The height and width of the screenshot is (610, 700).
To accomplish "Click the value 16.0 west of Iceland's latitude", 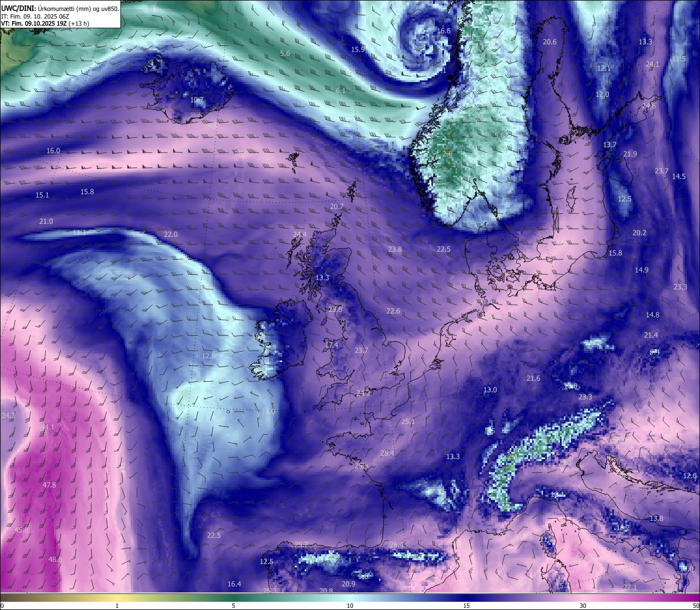I will coord(53,151).
